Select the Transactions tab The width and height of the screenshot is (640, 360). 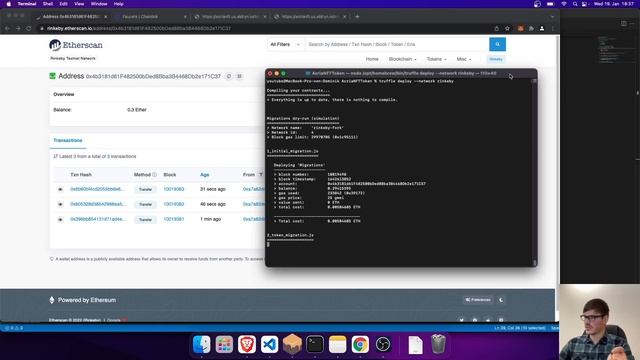[x=68, y=140]
